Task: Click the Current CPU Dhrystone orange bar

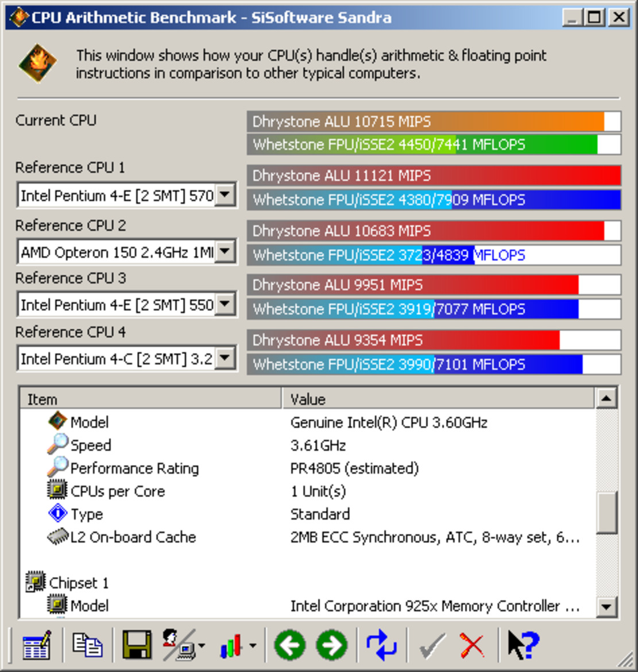Action: [434, 121]
